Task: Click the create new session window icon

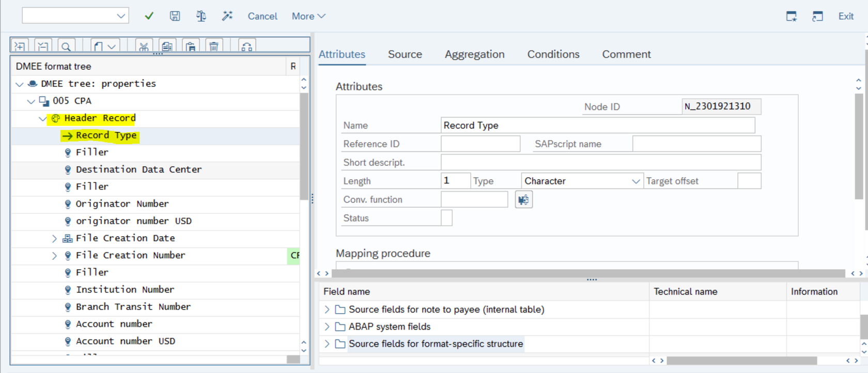Action: [x=792, y=16]
